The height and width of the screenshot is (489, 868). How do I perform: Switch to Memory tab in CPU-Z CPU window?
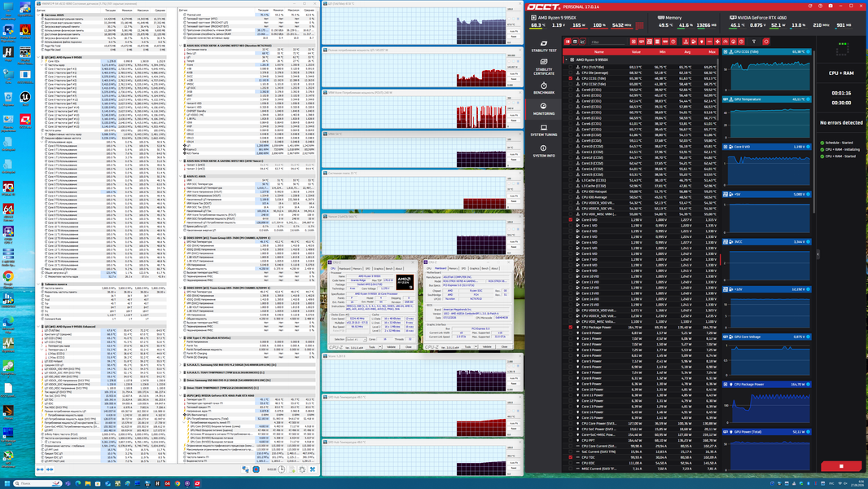tap(357, 269)
